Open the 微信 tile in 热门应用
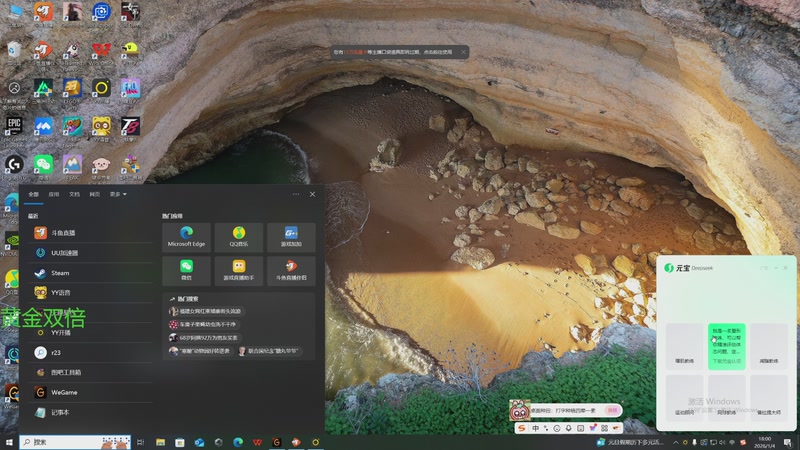This screenshot has width=800, height=450. [186, 271]
